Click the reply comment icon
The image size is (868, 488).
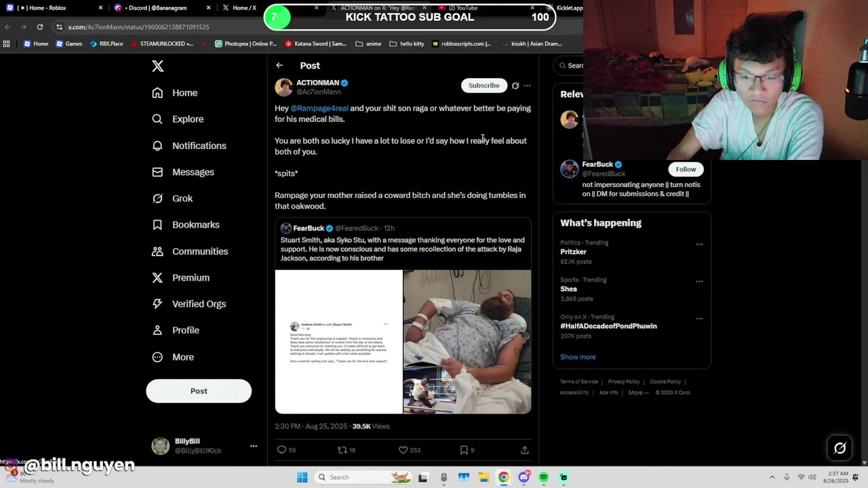[282, 450]
